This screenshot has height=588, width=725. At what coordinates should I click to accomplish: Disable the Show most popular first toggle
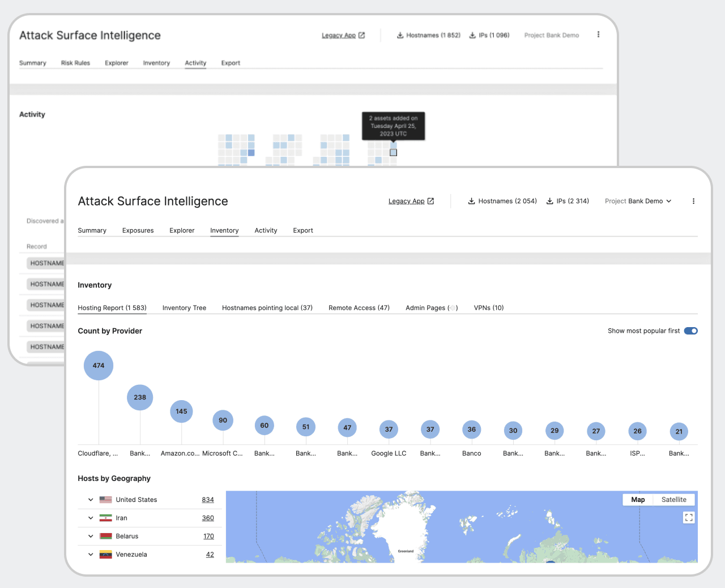[691, 331]
